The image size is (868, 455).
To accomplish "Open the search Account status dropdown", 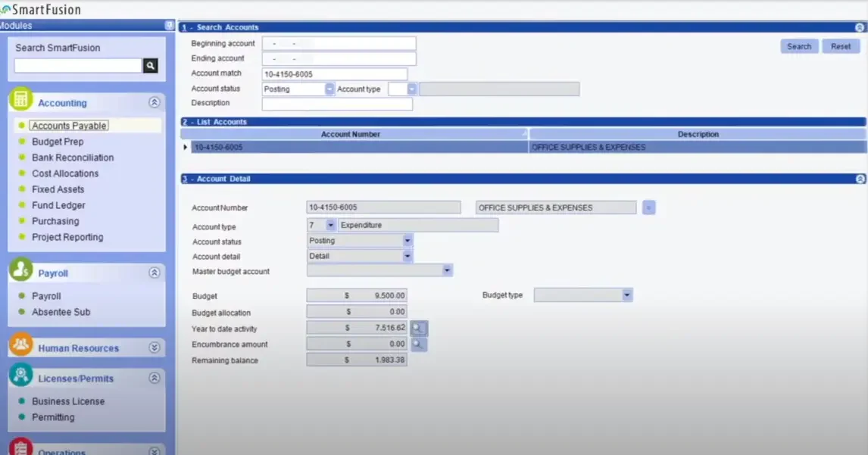I will coord(329,89).
